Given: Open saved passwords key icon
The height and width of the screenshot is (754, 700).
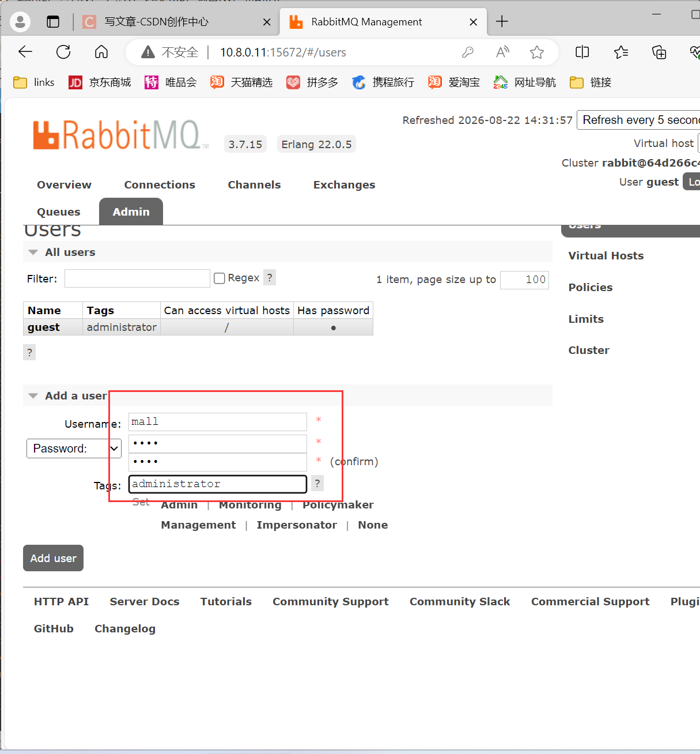Looking at the screenshot, I should 468,52.
